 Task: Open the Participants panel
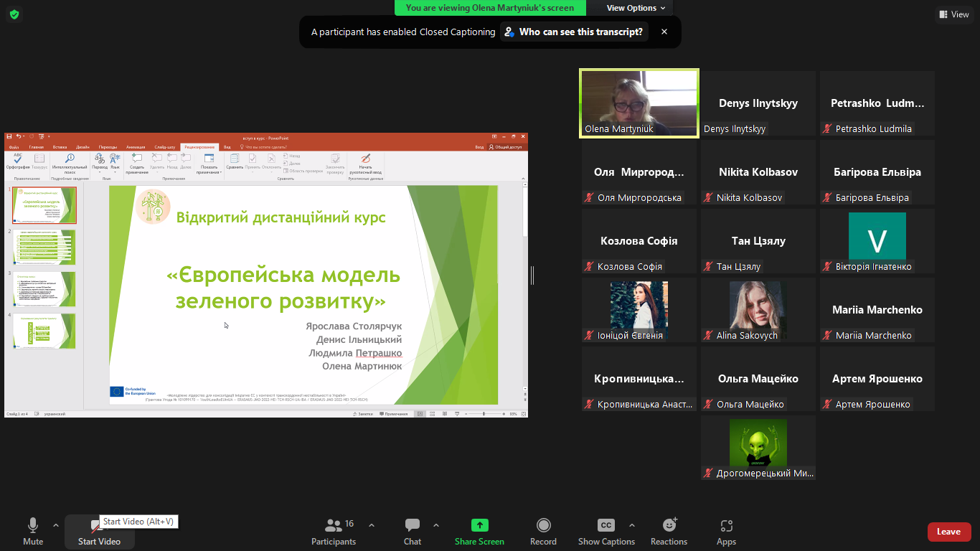334,532
